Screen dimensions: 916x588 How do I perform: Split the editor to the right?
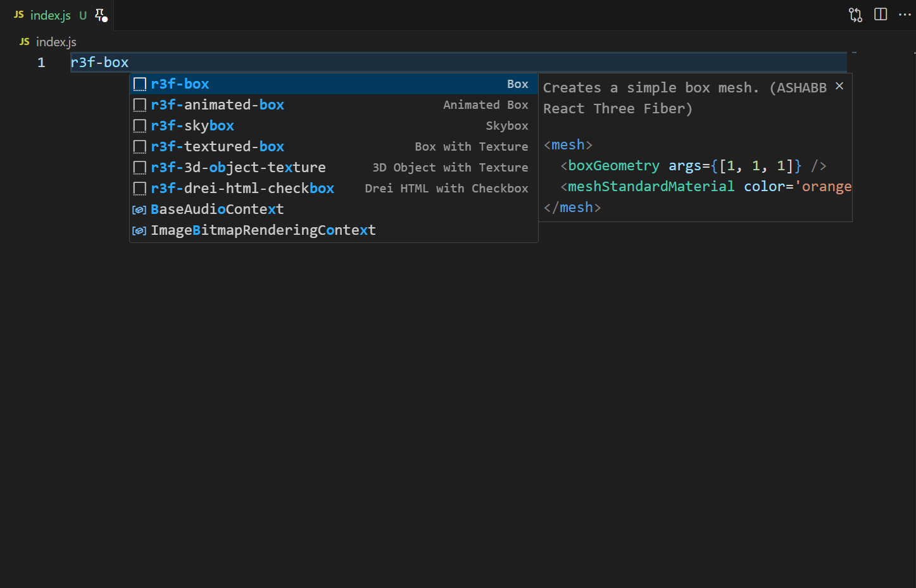coord(881,15)
